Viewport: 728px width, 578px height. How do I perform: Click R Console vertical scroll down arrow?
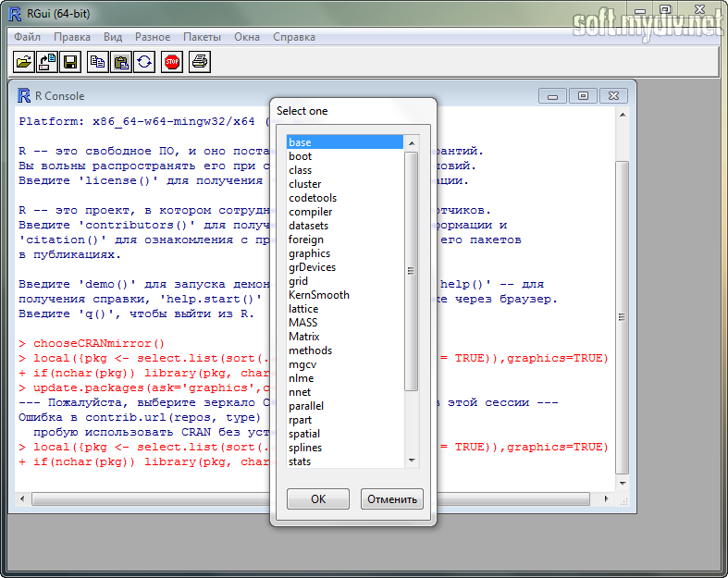coord(623,483)
